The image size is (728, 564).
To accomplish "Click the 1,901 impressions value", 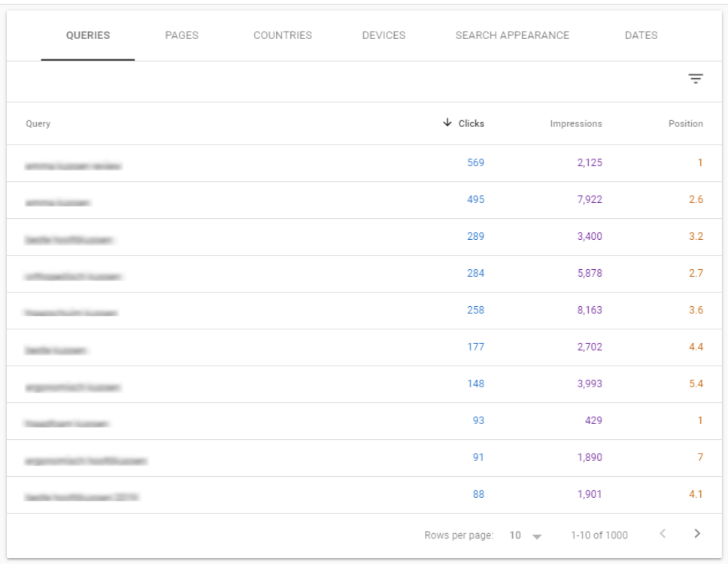I will [x=590, y=495].
